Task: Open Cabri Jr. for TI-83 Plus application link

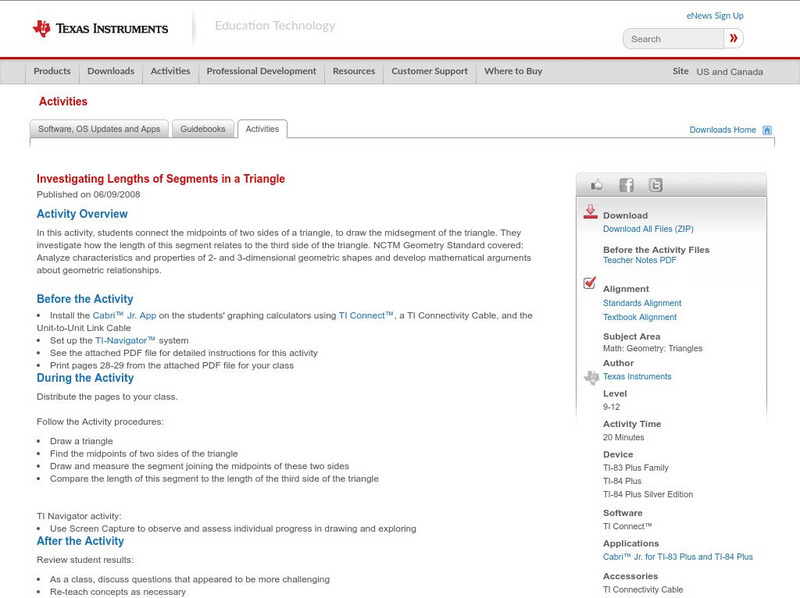Action: 678,557
